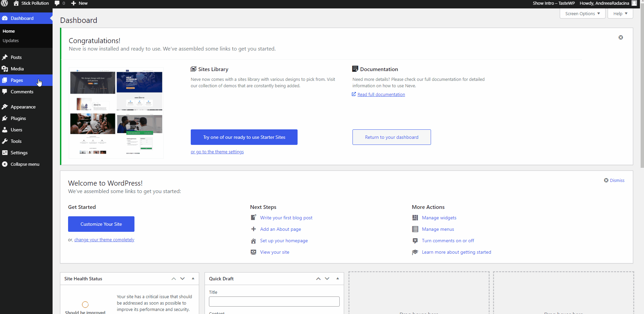
Task: Click the Neve starter sites preview thumbnail
Action: [116, 113]
